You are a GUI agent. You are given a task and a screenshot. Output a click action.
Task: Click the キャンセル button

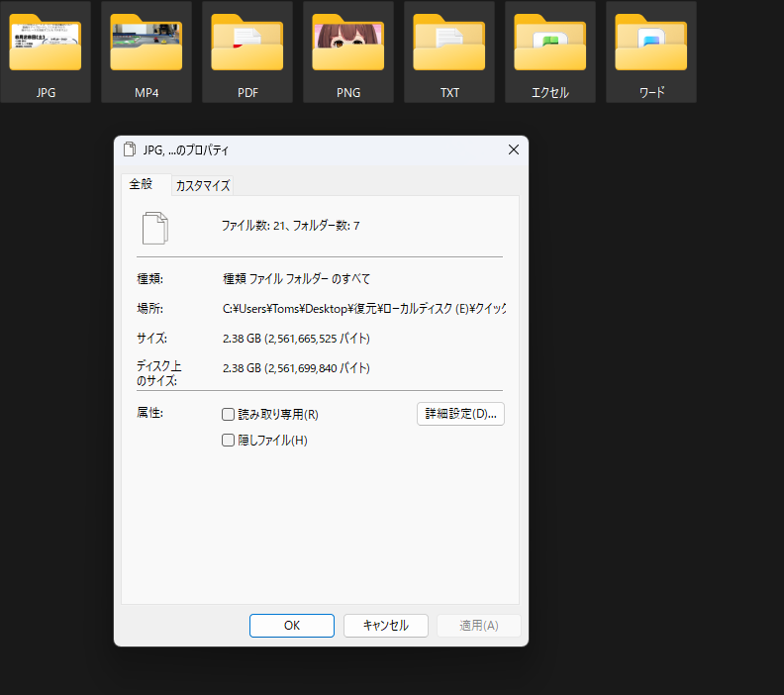(x=385, y=626)
